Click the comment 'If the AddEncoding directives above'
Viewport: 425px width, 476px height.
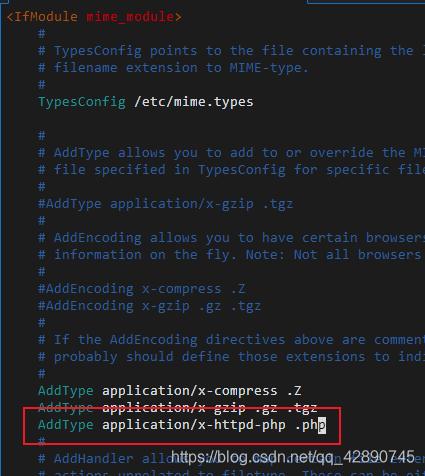pos(232,340)
